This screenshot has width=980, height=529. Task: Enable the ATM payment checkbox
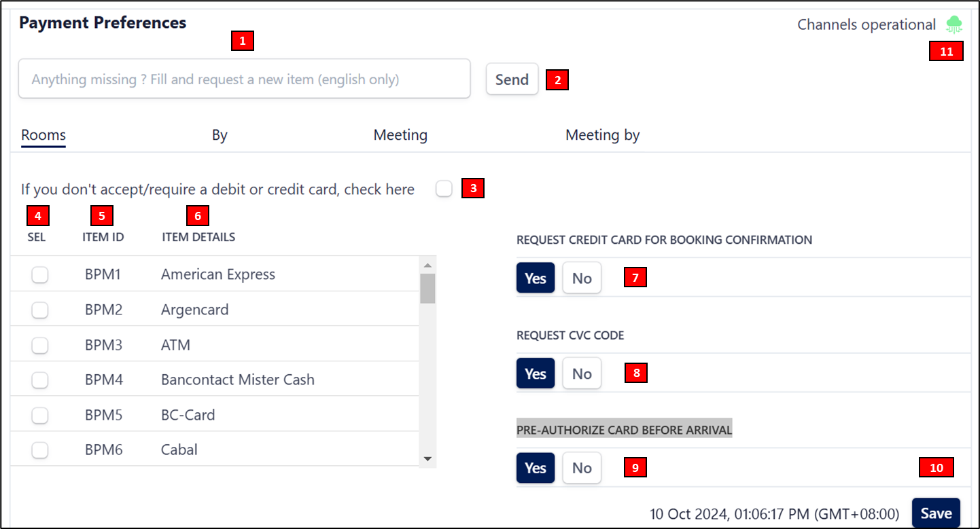coord(40,345)
